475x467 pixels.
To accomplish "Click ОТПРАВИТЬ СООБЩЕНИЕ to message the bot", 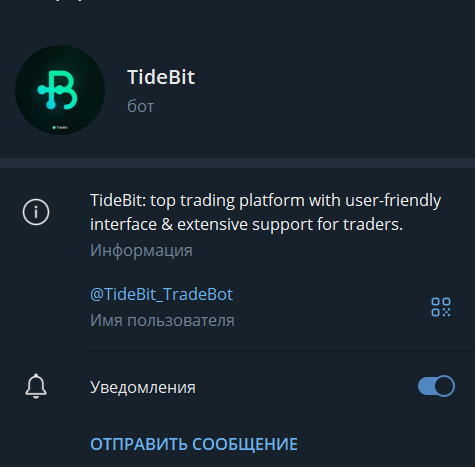I will [194, 444].
